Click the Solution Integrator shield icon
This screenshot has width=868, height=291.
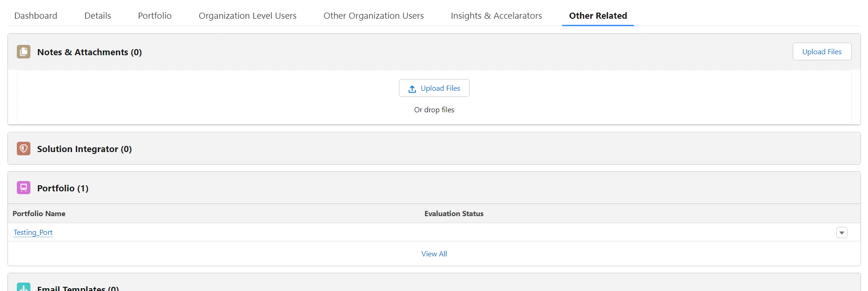23,149
